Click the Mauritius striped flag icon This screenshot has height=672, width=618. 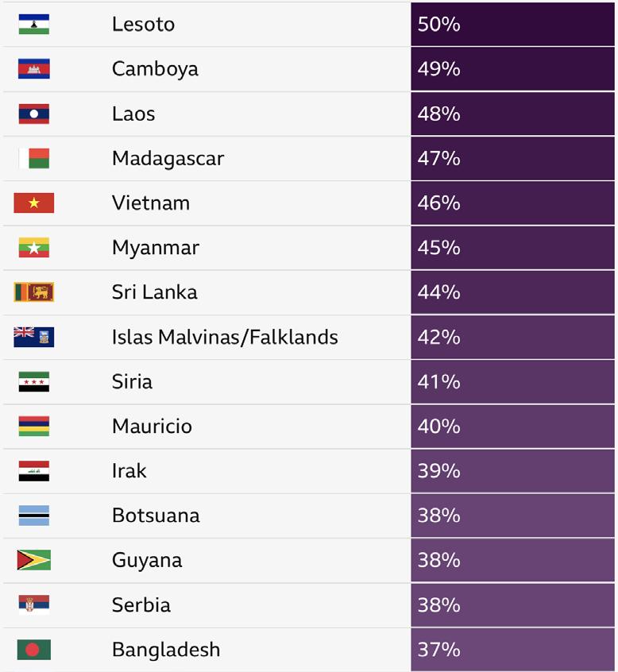(x=33, y=427)
